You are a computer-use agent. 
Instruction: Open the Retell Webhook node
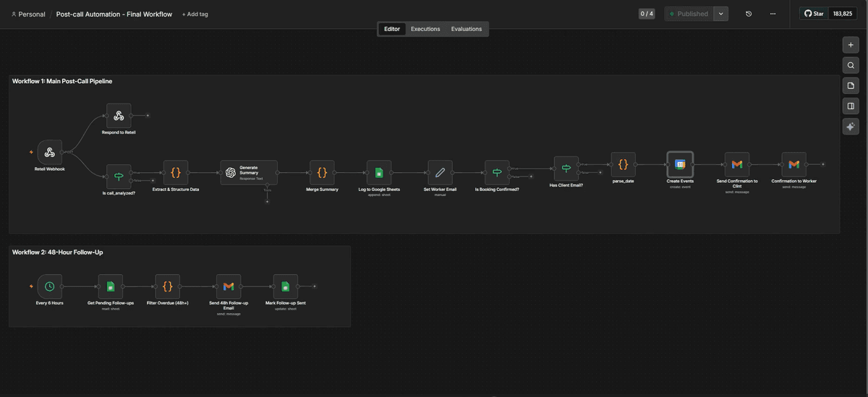point(50,153)
